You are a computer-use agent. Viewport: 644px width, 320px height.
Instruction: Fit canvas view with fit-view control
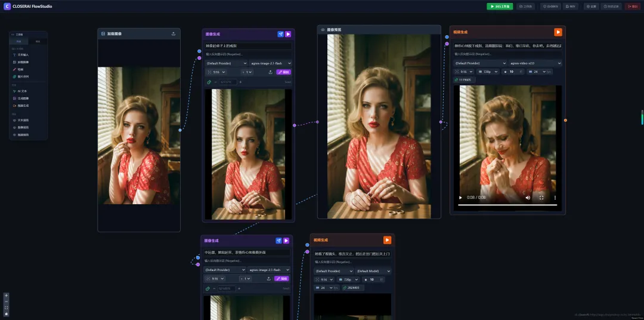coord(6,307)
